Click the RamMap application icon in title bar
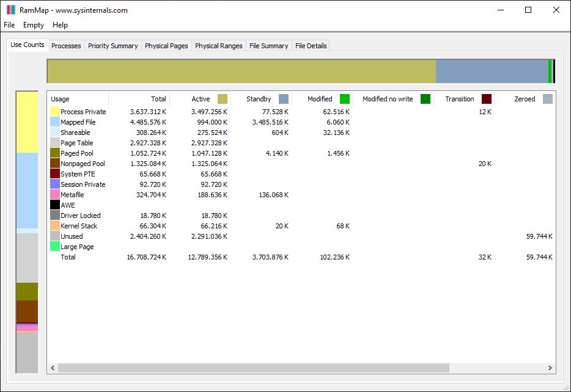 pyautogui.click(x=11, y=10)
